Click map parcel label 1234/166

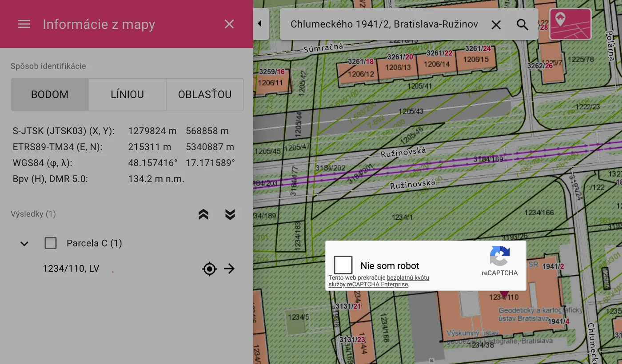(x=539, y=213)
